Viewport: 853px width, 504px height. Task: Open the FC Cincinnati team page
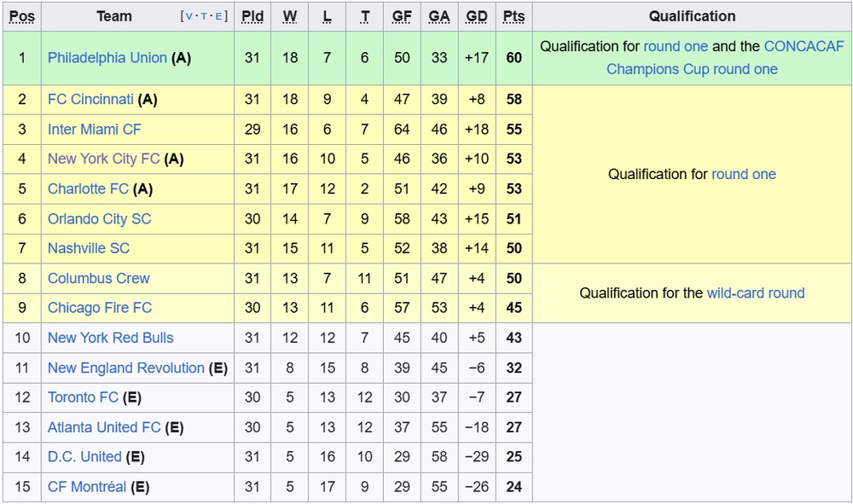90,100
